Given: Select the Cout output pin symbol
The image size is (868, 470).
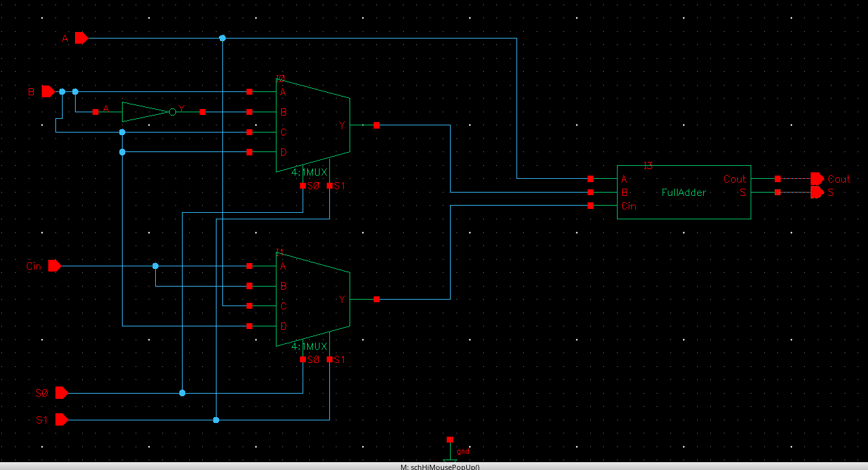Looking at the screenshot, I should [x=818, y=179].
